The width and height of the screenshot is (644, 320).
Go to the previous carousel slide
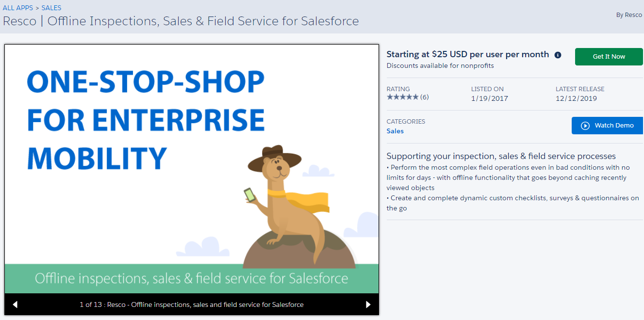(x=15, y=304)
